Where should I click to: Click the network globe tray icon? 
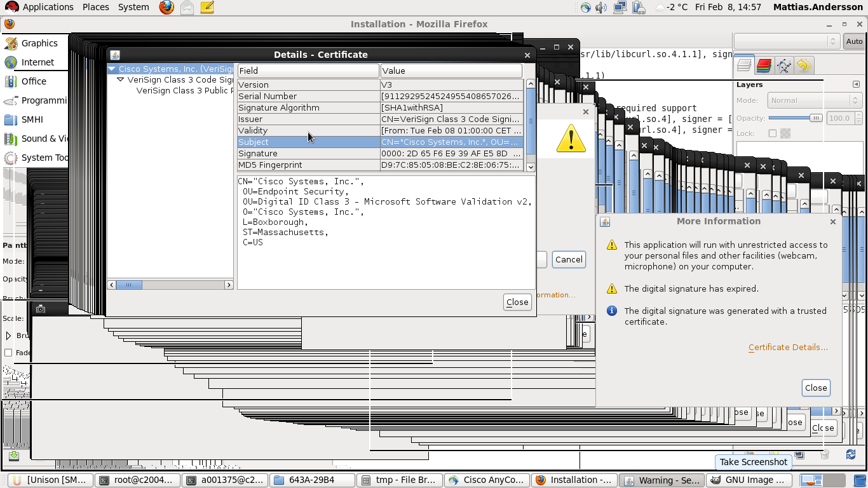[x=586, y=8]
